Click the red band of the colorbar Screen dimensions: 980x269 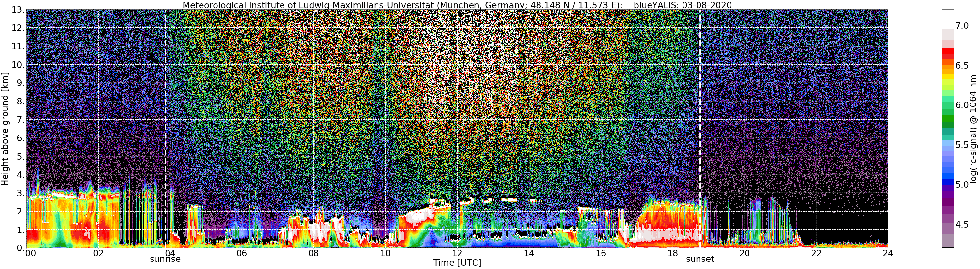pos(948,51)
